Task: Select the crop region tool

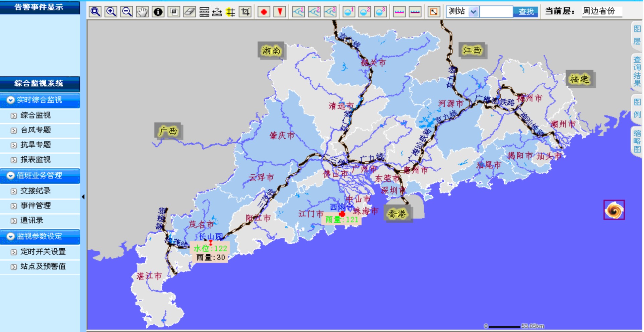Action: tap(245, 12)
